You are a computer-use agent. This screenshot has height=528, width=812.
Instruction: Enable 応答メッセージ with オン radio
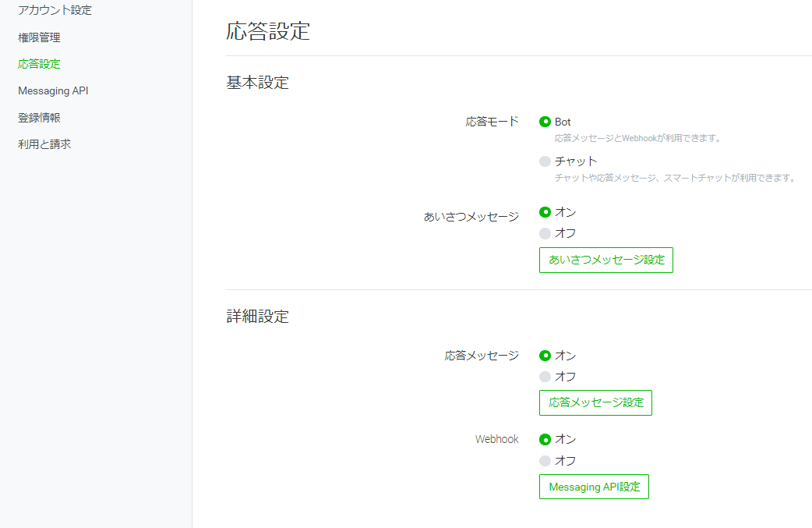545,356
